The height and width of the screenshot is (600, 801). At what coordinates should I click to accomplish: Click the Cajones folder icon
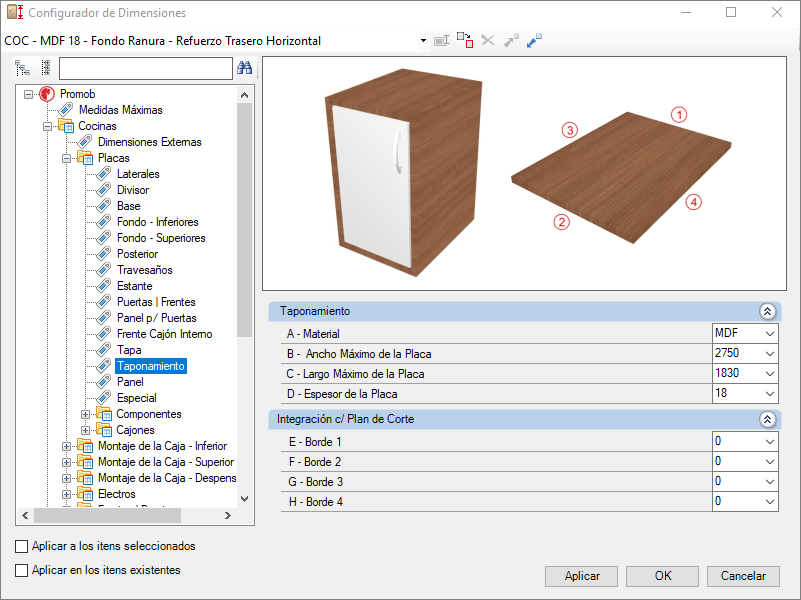click(104, 430)
